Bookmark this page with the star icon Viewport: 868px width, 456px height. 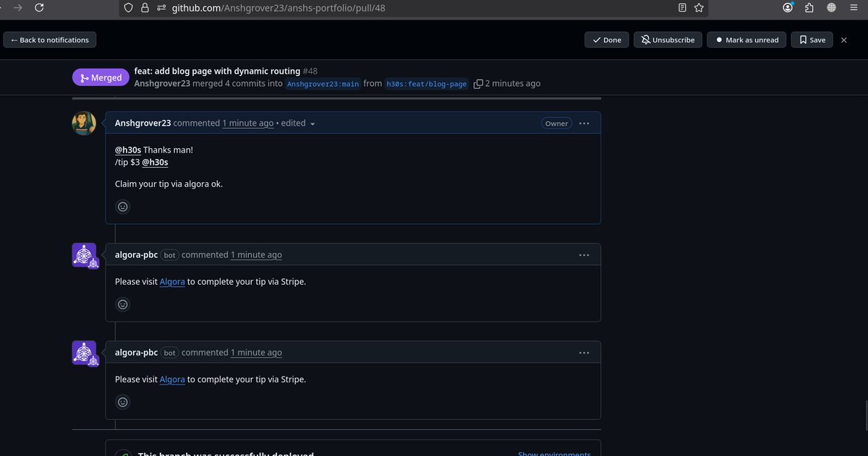click(x=699, y=7)
